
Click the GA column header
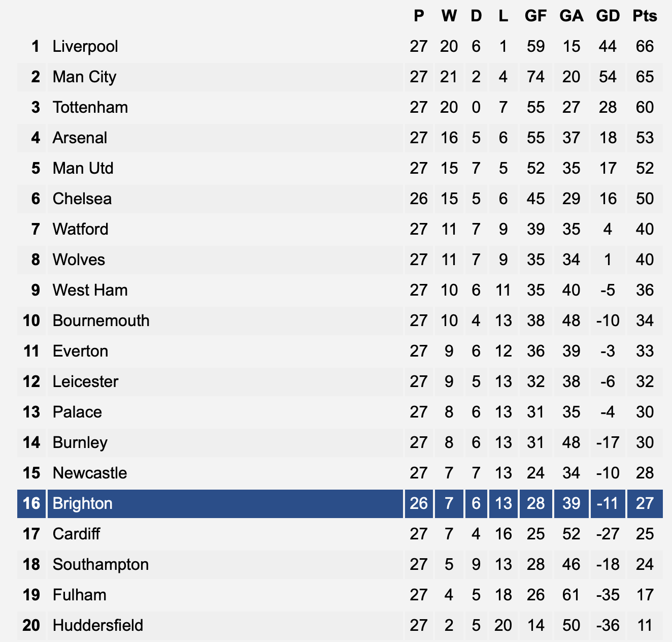571,16
